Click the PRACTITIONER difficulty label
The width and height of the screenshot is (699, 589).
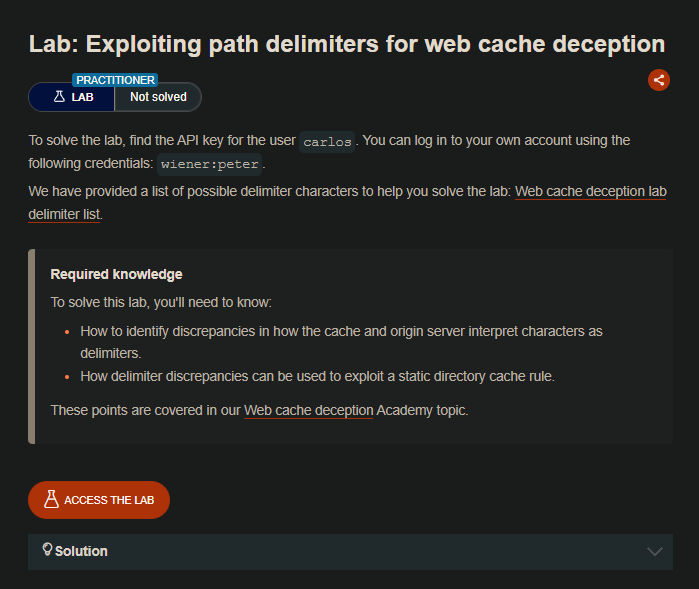tap(114, 80)
